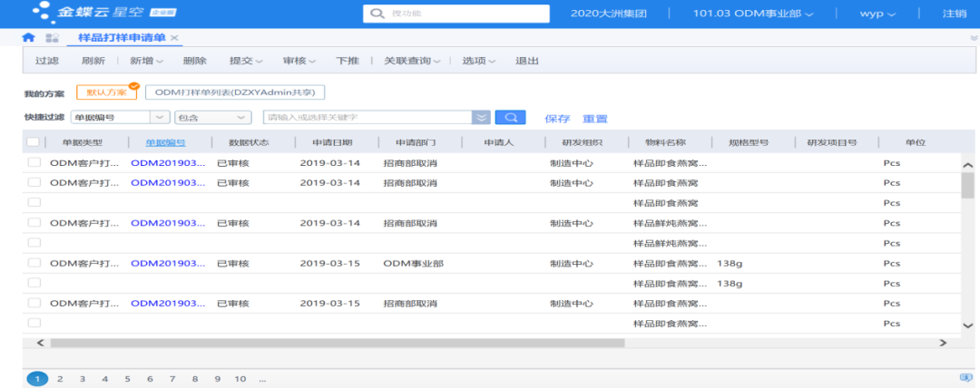Click the blue search magnifier button
This screenshot has width=980, height=388.
pos(510,118)
